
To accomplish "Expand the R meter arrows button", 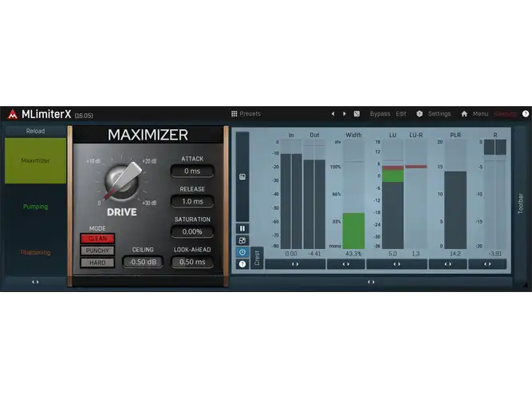I will click(x=487, y=264).
